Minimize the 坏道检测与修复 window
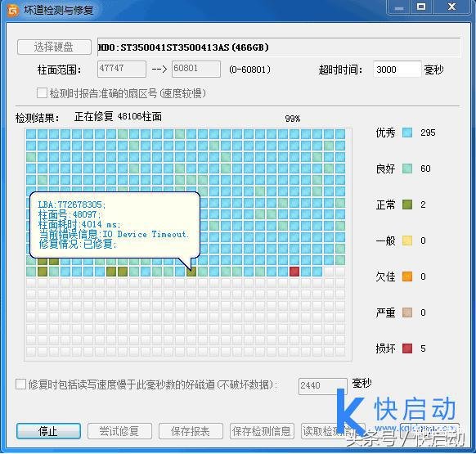The width and height of the screenshot is (476, 454). pos(399,7)
